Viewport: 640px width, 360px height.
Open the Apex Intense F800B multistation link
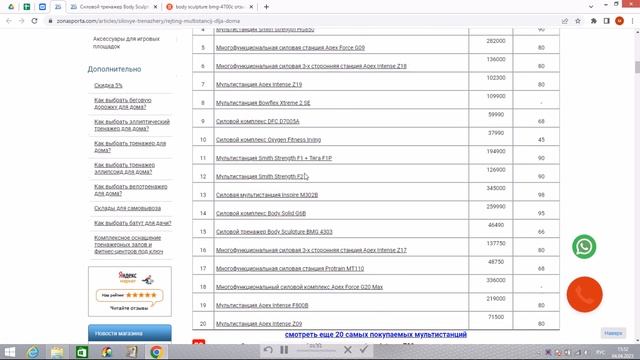tap(262, 305)
